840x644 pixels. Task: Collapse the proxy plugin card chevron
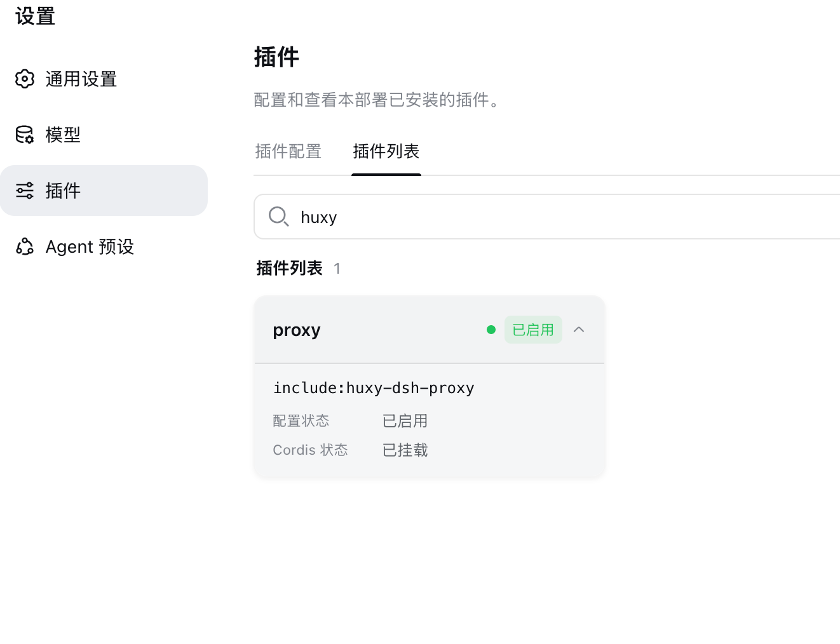[579, 330]
